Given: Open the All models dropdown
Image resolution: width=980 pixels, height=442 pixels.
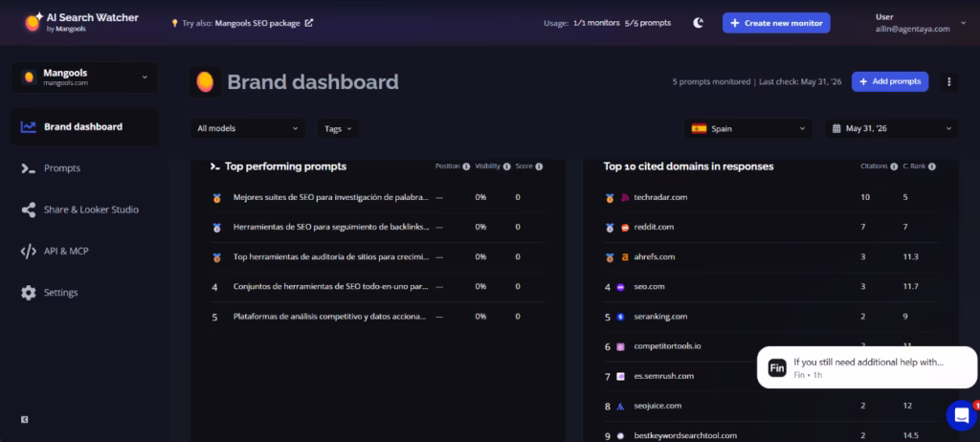Looking at the screenshot, I should click(248, 129).
